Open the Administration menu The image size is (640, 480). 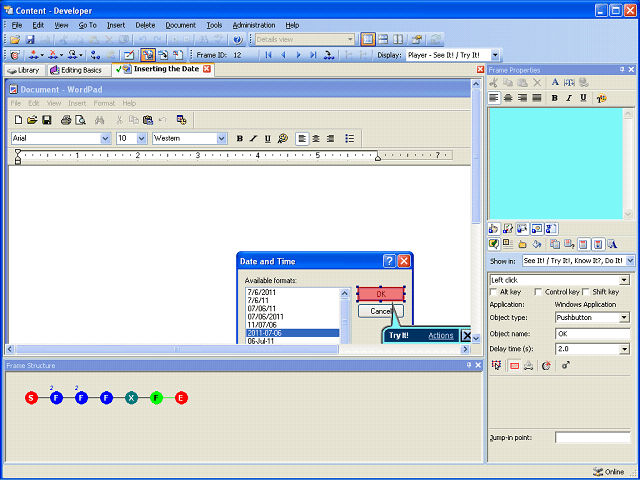coord(253,25)
